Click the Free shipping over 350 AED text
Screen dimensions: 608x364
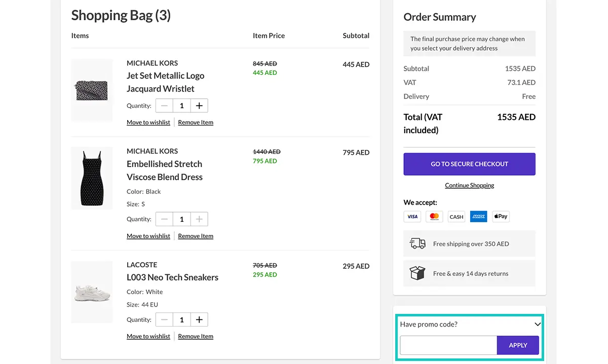[471, 244]
